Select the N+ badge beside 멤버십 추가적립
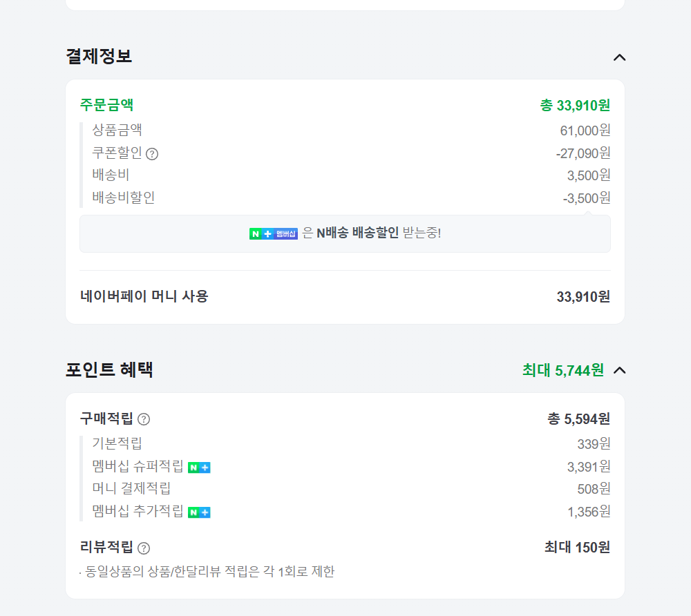Screen dimensions: 691x616 199,512
